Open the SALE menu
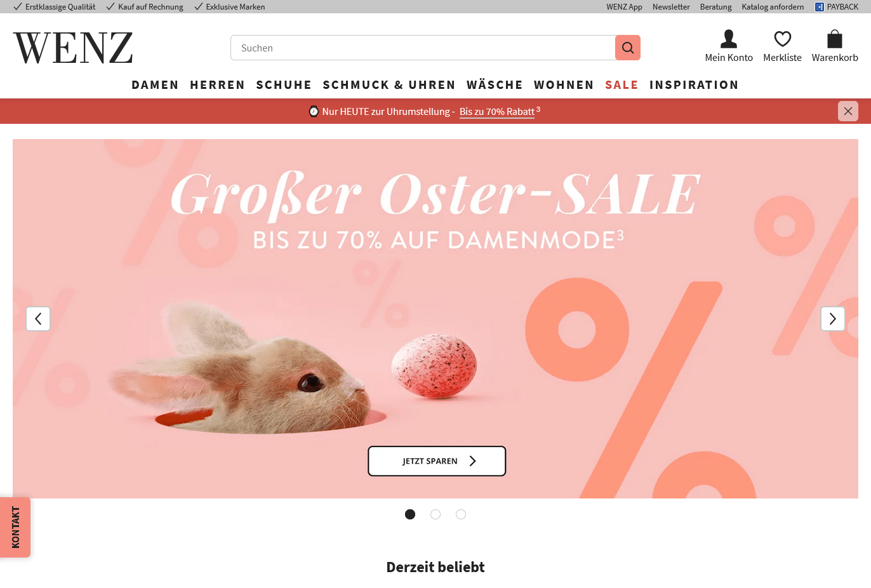 [622, 85]
